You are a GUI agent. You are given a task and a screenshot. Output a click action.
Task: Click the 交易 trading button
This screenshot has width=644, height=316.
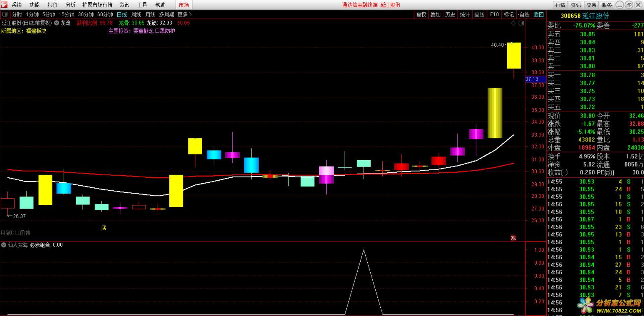pos(591,5)
